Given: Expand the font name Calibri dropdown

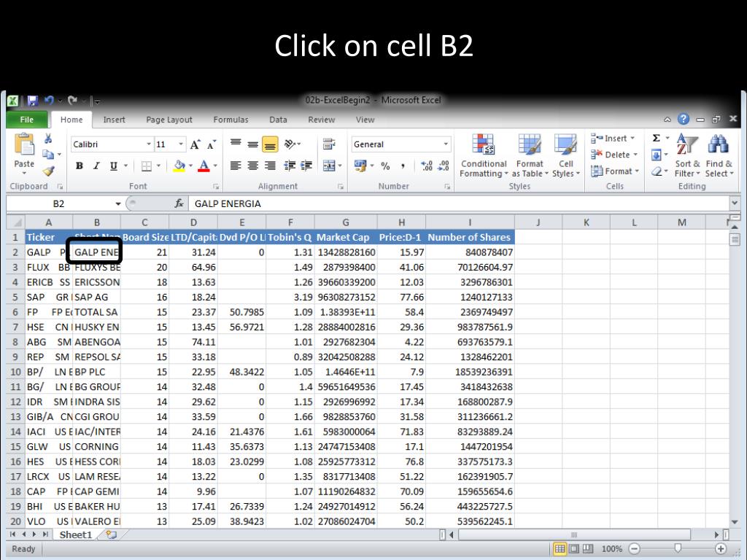Looking at the screenshot, I should (149, 144).
